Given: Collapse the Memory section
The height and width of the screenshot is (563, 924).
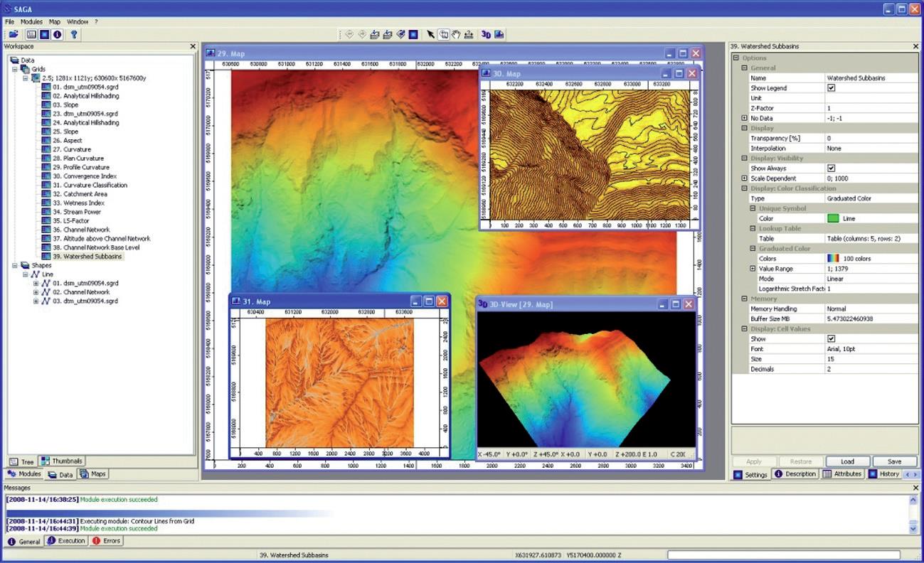Looking at the screenshot, I should pos(745,299).
